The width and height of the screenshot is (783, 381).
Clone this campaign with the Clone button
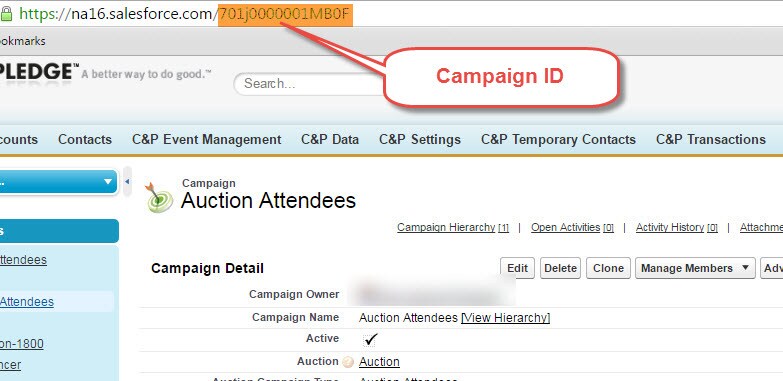click(608, 268)
